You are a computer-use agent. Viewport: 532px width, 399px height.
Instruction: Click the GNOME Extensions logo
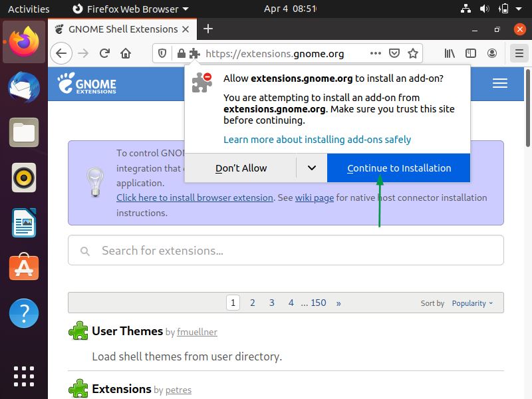point(87,83)
